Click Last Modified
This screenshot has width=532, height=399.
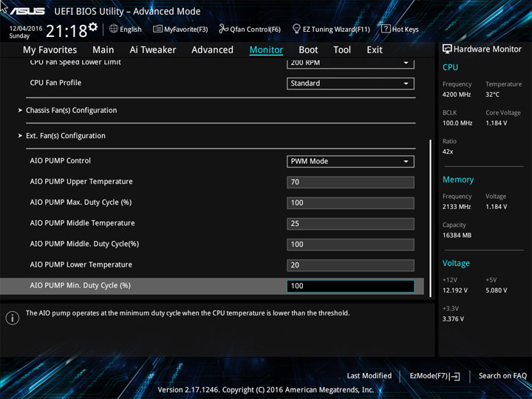(x=369, y=376)
